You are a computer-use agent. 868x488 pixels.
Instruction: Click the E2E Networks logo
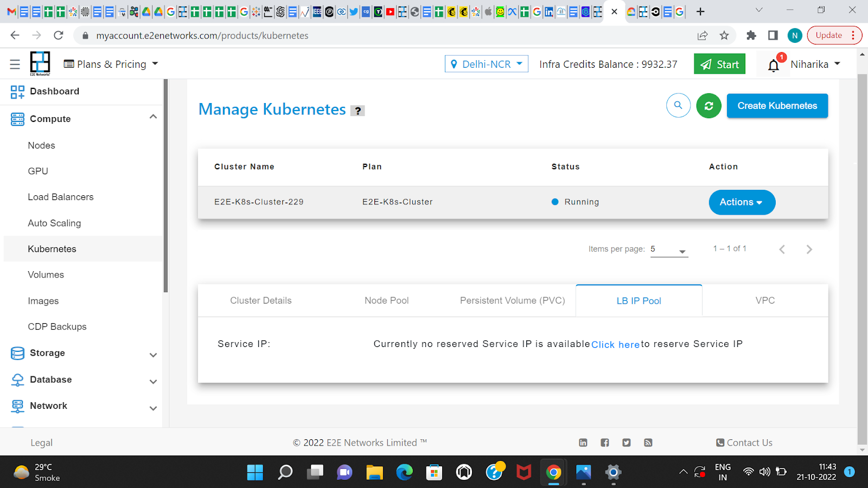40,63
